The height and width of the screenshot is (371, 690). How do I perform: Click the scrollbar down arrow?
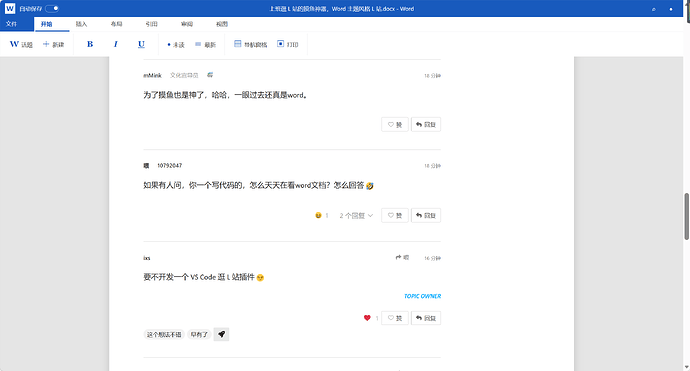click(x=686, y=367)
